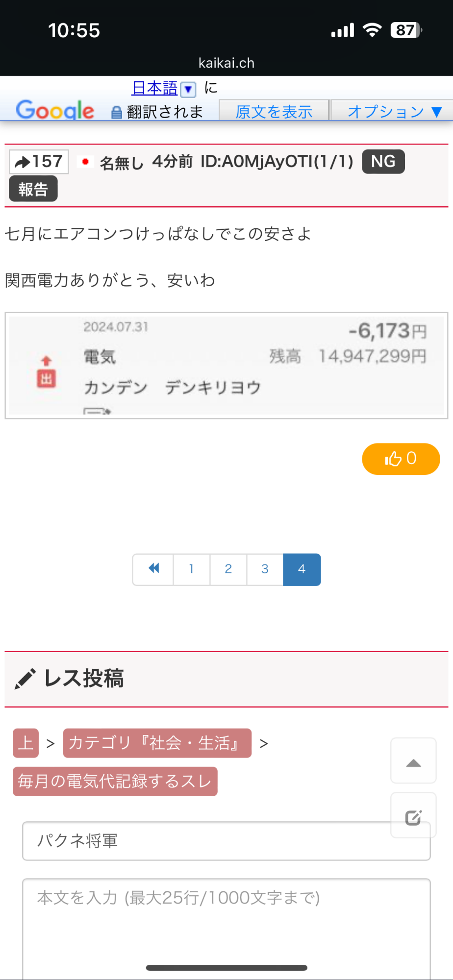Go to first page with double-arrow
The width and height of the screenshot is (453, 980).
point(153,569)
